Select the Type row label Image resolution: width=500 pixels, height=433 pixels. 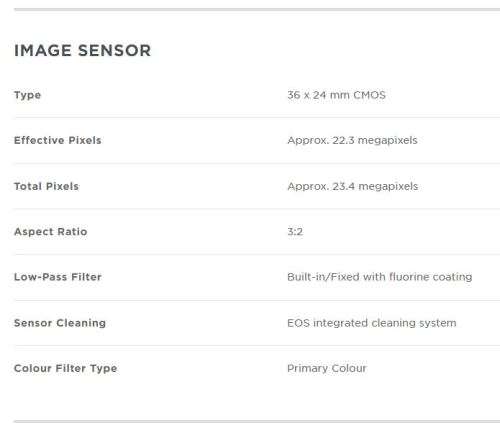[27, 95]
